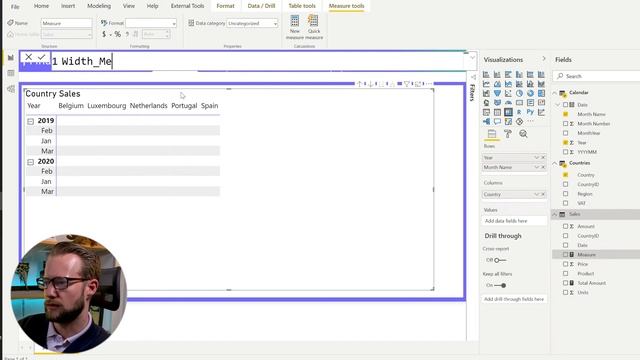Open the Data / Drill tab
Viewport: 640px width, 360px height.
pyautogui.click(x=261, y=6)
